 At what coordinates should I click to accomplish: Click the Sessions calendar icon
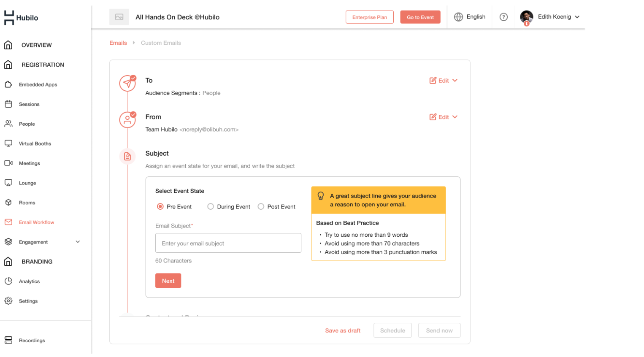[8, 104]
